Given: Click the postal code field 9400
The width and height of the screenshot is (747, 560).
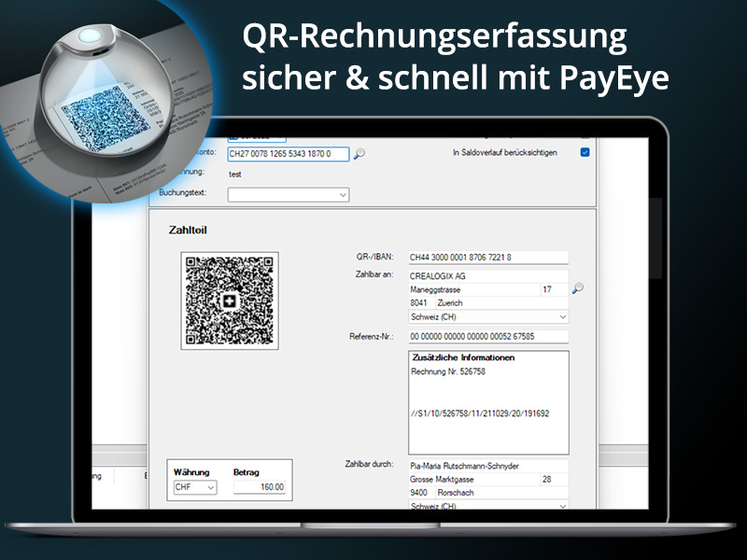Looking at the screenshot, I should [x=421, y=493].
